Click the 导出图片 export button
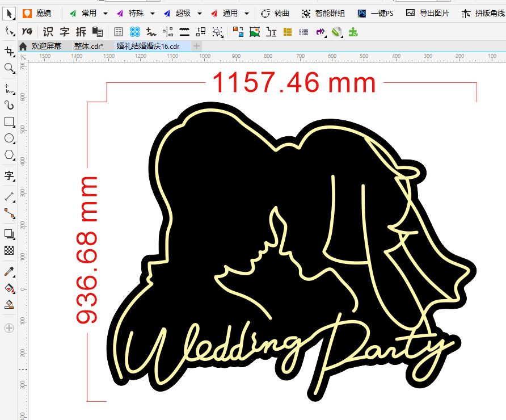Image resolution: width=506 pixels, height=420 pixels. [x=427, y=13]
